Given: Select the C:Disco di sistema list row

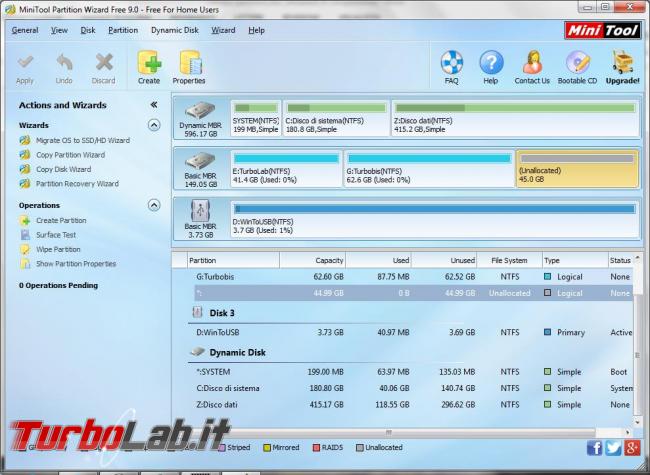Looking at the screenshot, I should click(x=413, y=388).
